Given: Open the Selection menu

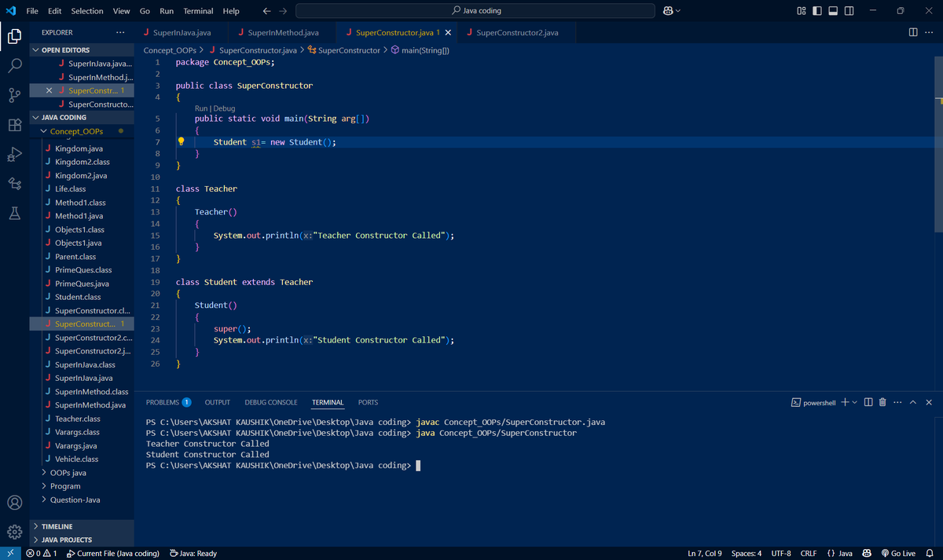Looking at the screenshot, I should pos(87,11).
